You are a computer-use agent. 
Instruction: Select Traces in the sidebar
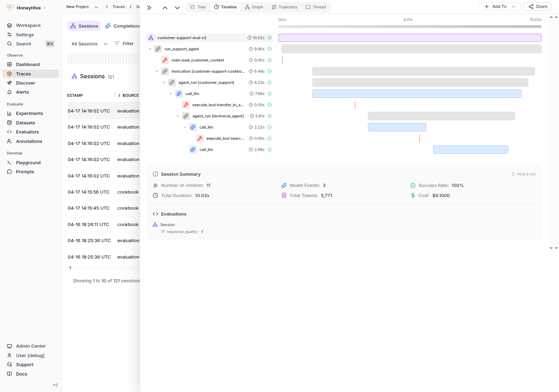[23, 74]
